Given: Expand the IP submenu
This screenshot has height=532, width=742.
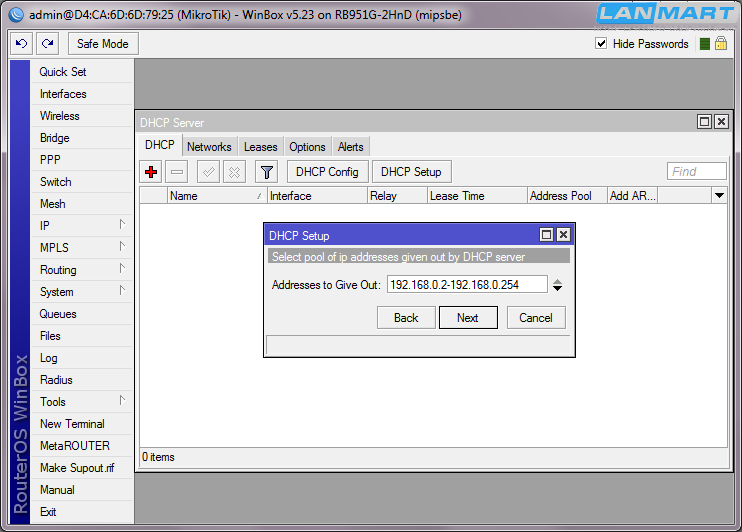Looking at the screenshot, I should 122,224.
